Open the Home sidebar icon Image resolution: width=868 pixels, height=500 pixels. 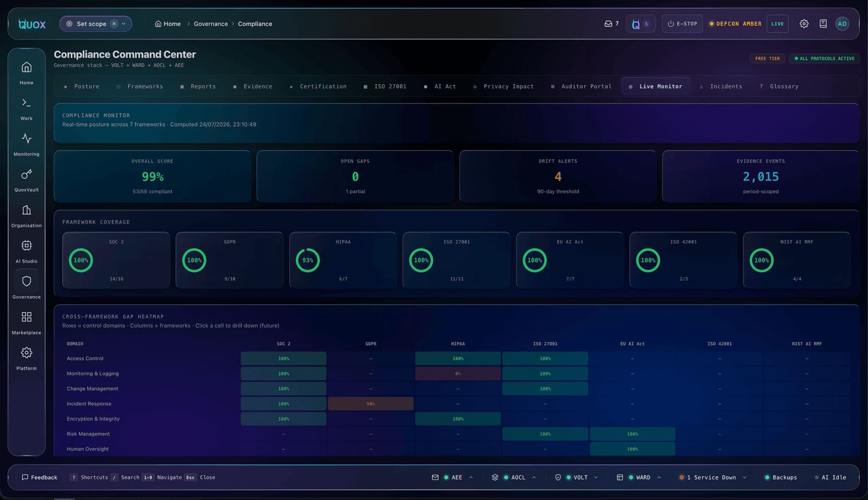26,67
